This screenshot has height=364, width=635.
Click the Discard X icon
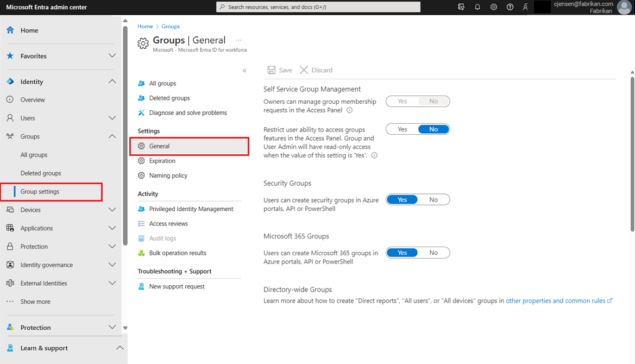pos(304,70)
